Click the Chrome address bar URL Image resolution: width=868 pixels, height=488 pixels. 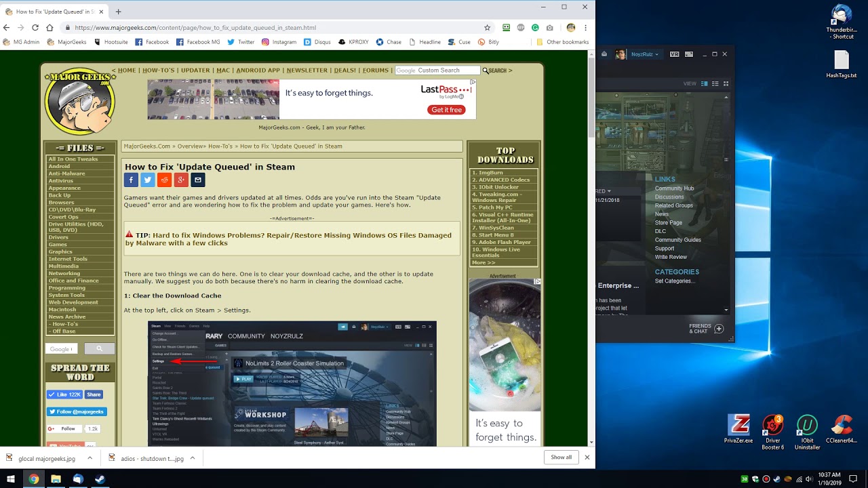click(x=195, y=28)
